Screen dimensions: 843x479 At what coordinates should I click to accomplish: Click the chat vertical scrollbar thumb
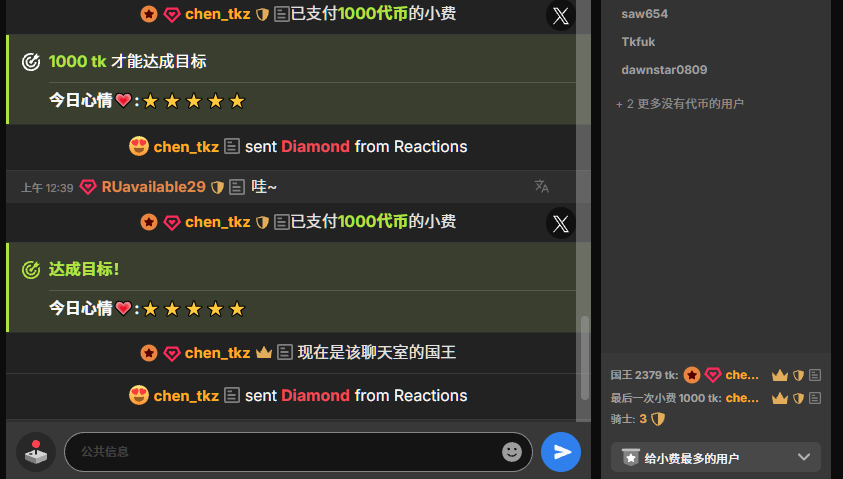pyautogui.click(x=585, y=358)
